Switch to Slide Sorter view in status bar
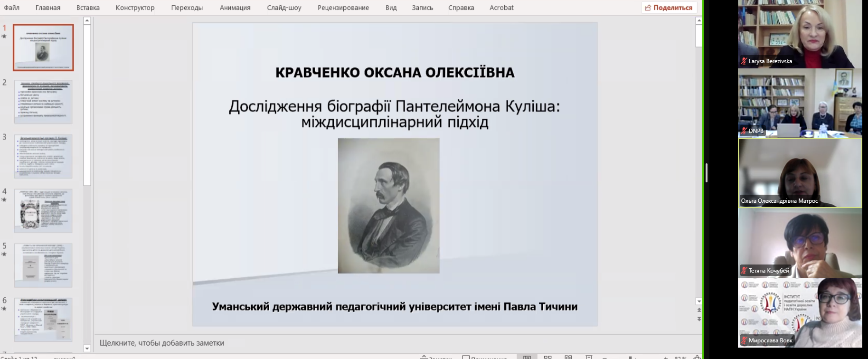 (x=547, y=357)
